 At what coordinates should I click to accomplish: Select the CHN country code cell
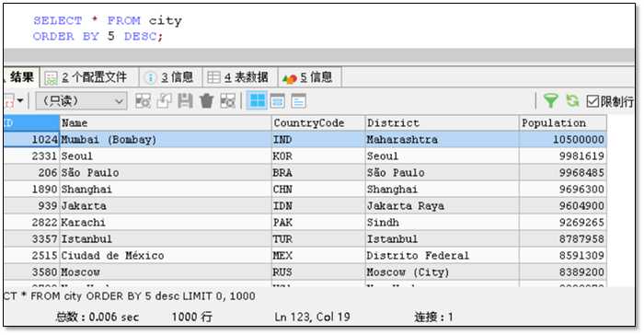318,189
